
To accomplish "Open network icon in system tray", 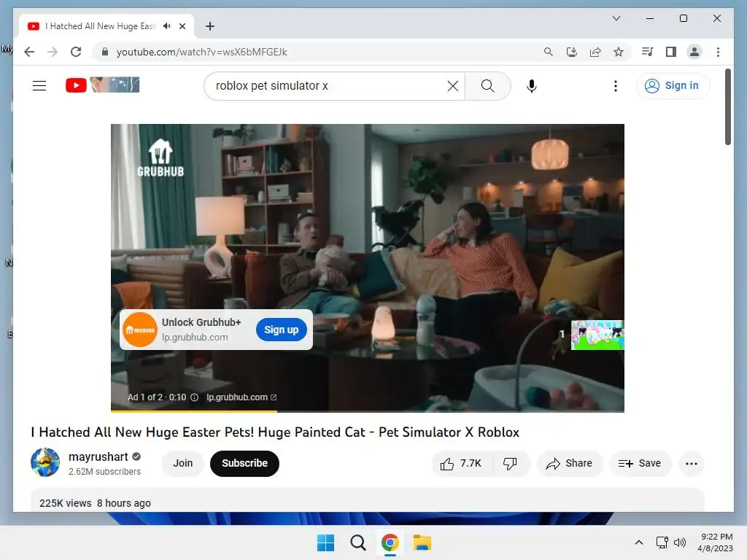I will click(x=662, y=542).
